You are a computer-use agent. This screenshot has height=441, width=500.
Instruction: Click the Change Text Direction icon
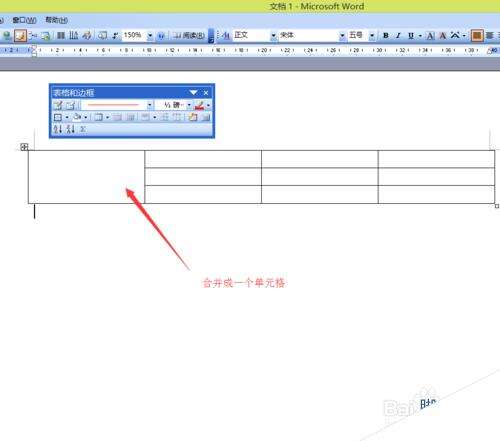206,117
